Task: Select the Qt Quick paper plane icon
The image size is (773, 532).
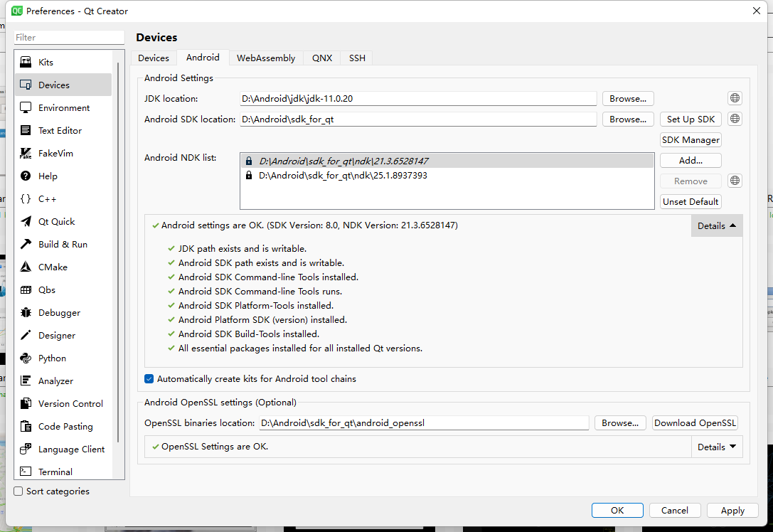Action: 26,221
